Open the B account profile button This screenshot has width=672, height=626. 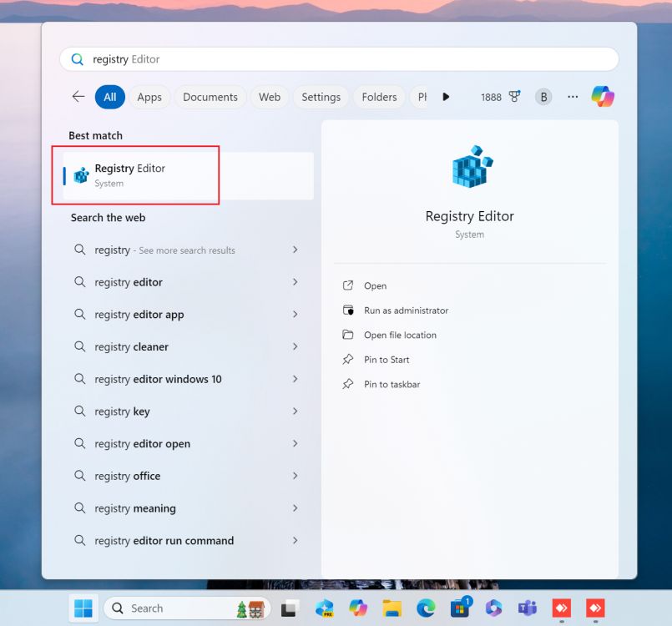click(543, 98)
